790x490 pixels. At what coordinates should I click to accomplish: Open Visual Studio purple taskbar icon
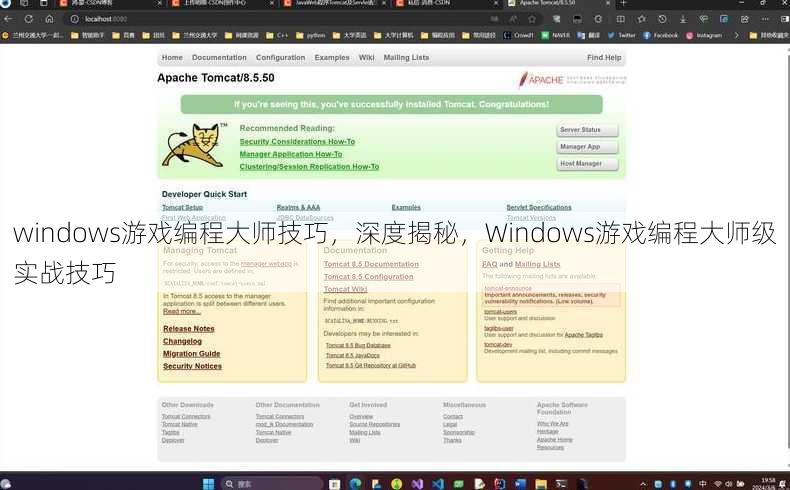417,484
